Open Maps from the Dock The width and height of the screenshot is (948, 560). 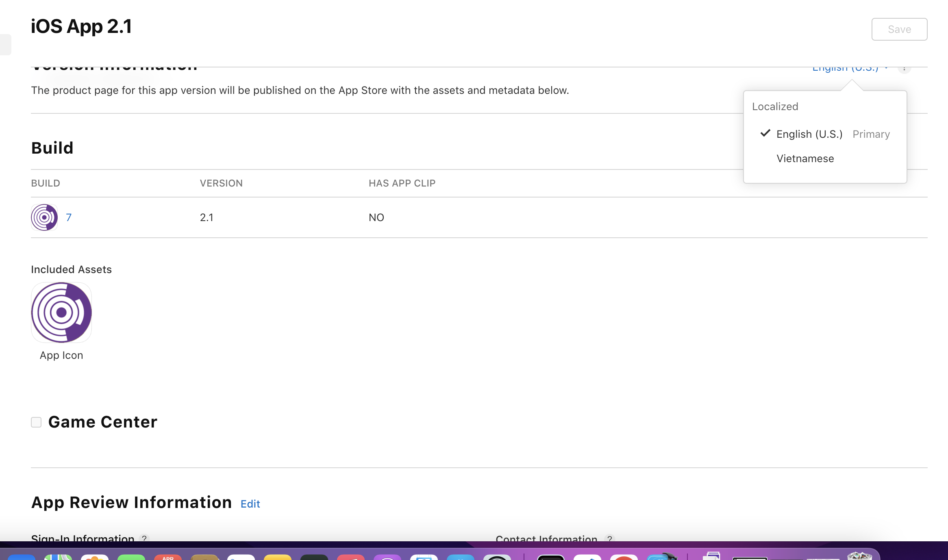[58, 557]
